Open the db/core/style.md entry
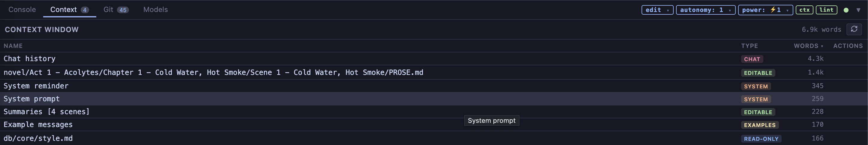 click(x=38, y=138)
